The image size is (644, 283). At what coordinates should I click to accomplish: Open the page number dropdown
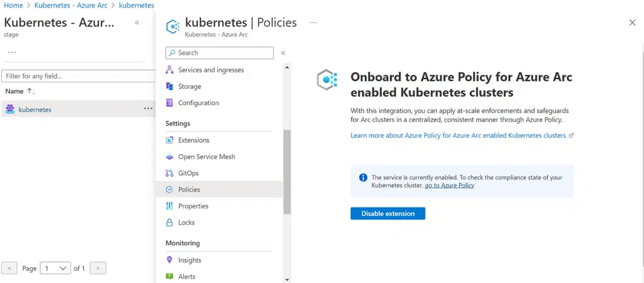click(55, 268)
